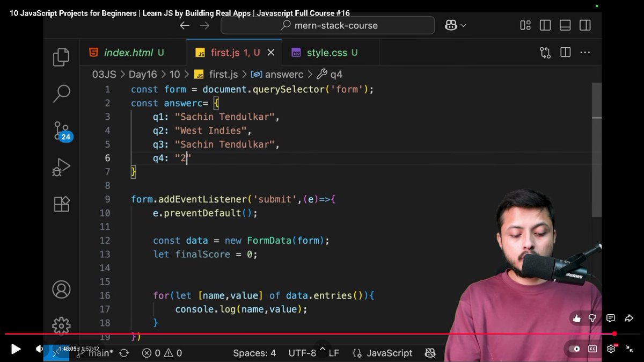Image resolution: width=644 pixels, height=362 pixels.
Task: Seek the red video progress bar
Action: tap(322, 334)
